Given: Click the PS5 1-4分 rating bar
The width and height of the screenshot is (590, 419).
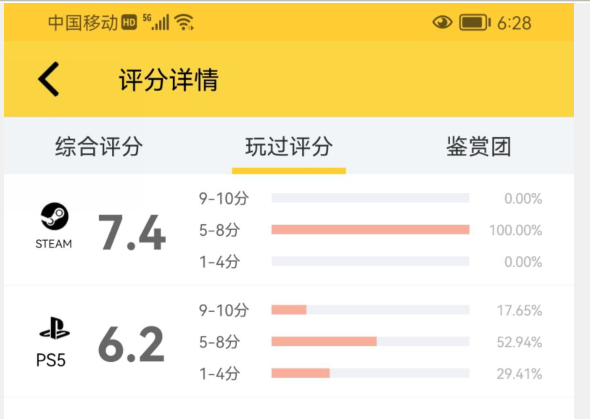Looking at the screenshot, I should (370, 373).
